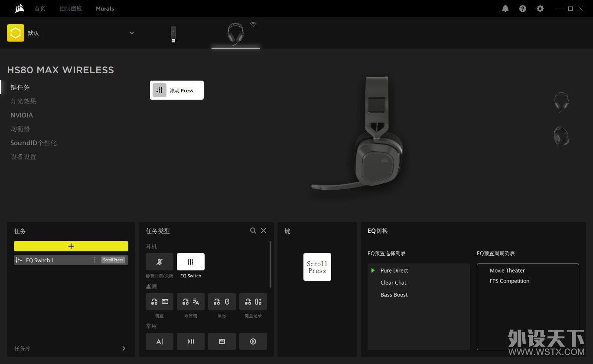Select the USB wireless dongle device
The image size is (593, 364).
click(173, 34)
